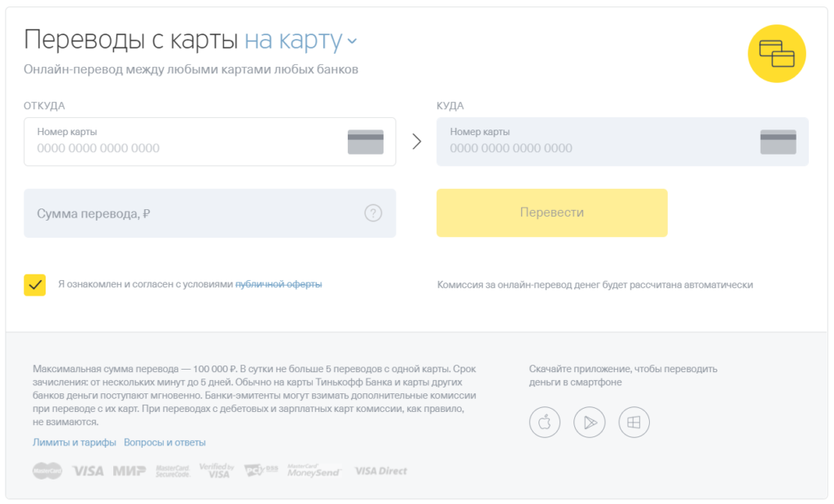Click the arrow between card fields
834x504 pixels.
(416, 142)
